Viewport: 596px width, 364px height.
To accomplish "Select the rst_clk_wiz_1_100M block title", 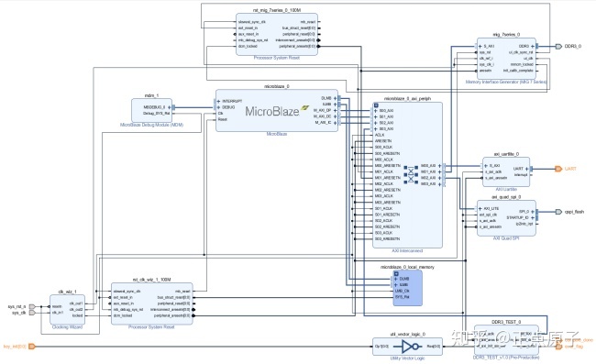I will point(151,280).
